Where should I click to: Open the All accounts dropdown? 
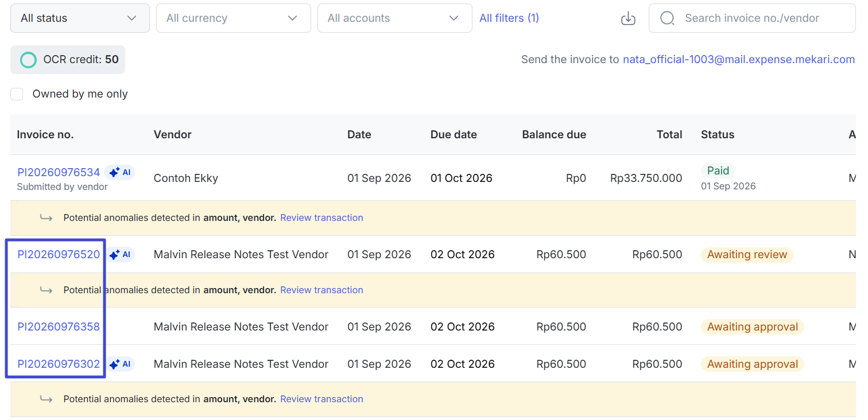tap(395, 18)
